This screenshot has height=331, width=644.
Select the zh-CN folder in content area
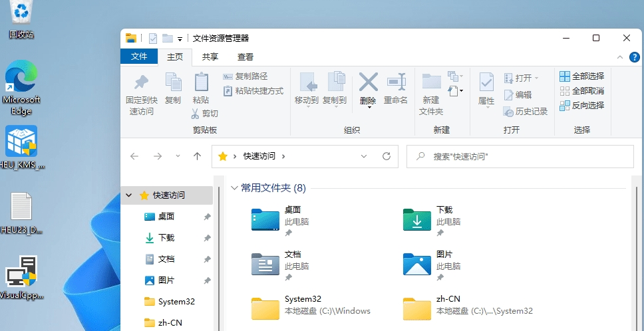[x=468, y=308]
